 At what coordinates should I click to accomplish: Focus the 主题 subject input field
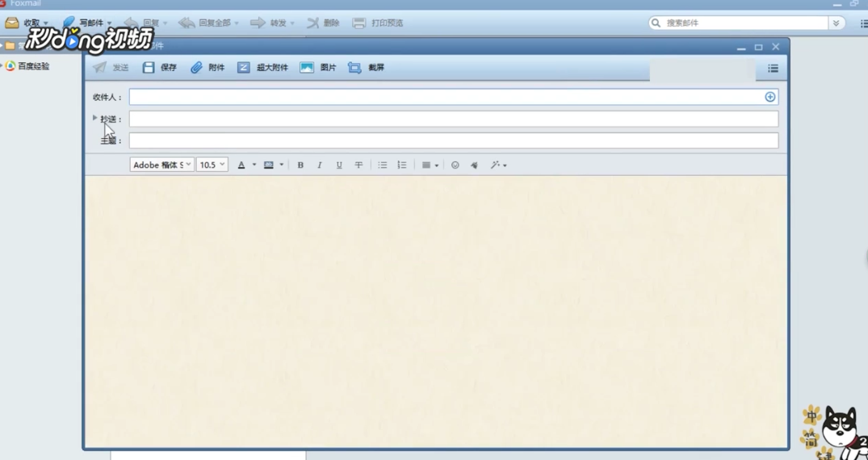pyautogui.click(x=453, y=140)
